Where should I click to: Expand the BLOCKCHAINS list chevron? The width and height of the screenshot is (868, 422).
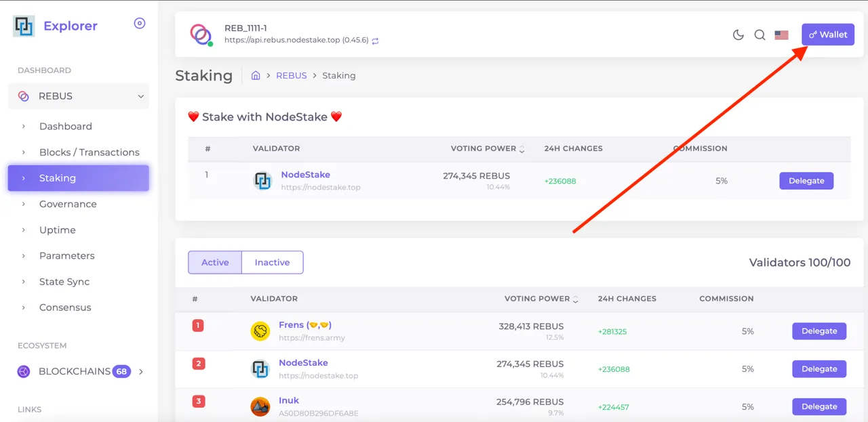(141, 371)
